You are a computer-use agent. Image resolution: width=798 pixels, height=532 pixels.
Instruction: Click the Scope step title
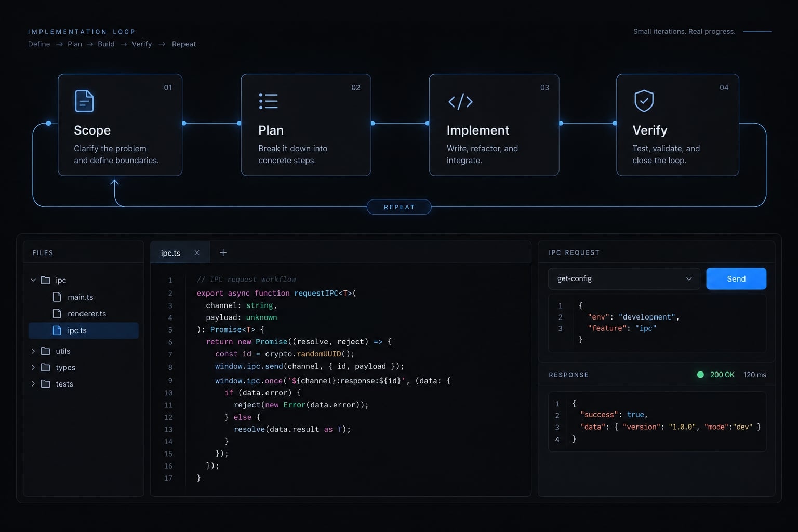click(92, 130)
